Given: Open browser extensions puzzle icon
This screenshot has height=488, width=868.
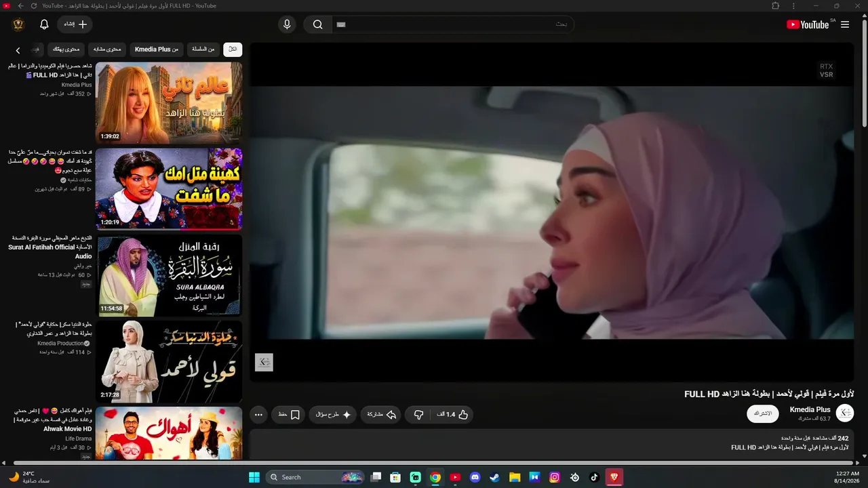Looking at the screenshot, I should click(x=776, y=6).
